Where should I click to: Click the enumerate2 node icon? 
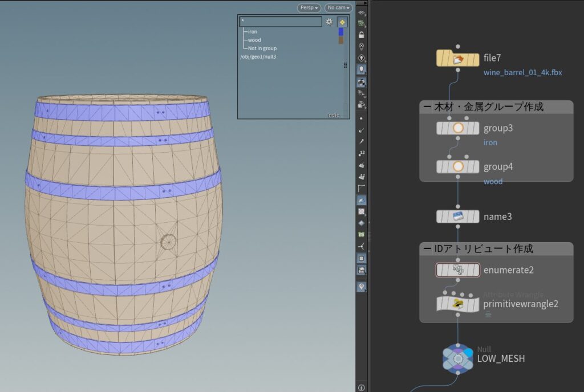(x=457, y=270)
